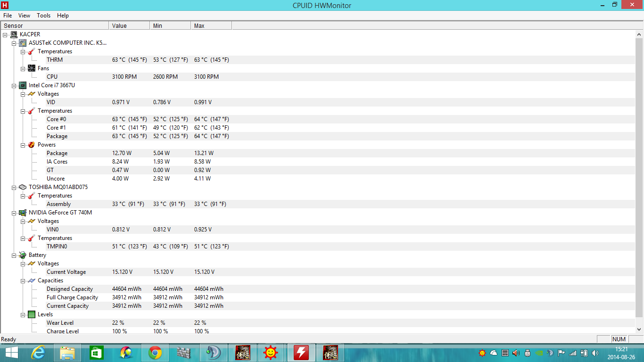644x362 pixels.
Task: Open the Help menu
Action: [x=63, y=16]
